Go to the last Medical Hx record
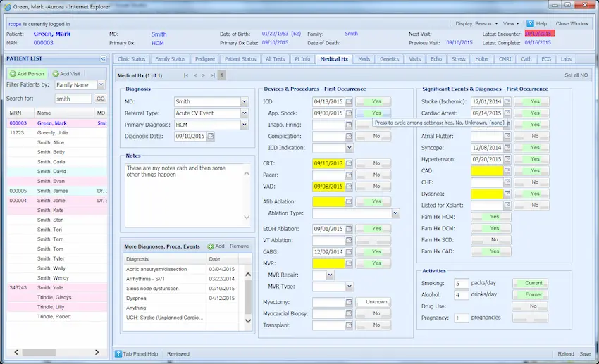 212,75
